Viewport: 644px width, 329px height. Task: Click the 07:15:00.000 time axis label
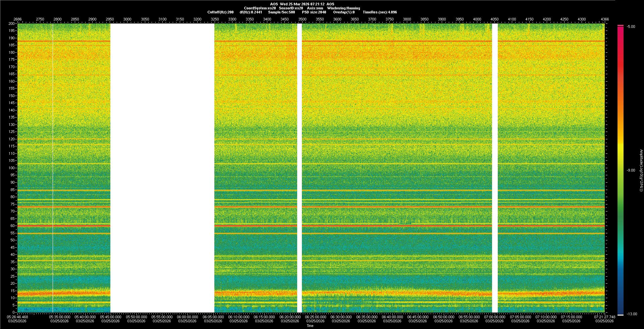click(x=571, y=317)
